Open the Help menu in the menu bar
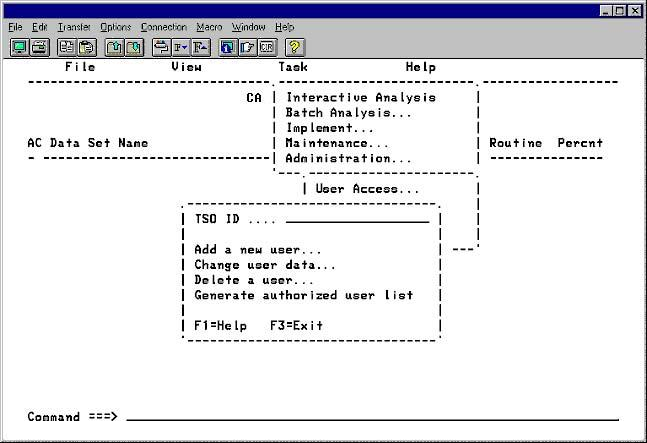Viewport: 647px width, 443px height. 284,27
